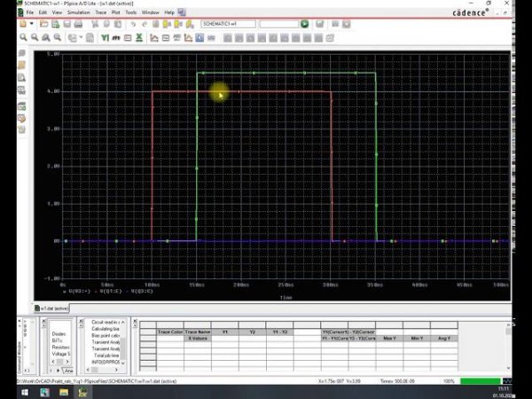Open the Help menu
This screenshot has width=532, height=399.
click(169, 12)
